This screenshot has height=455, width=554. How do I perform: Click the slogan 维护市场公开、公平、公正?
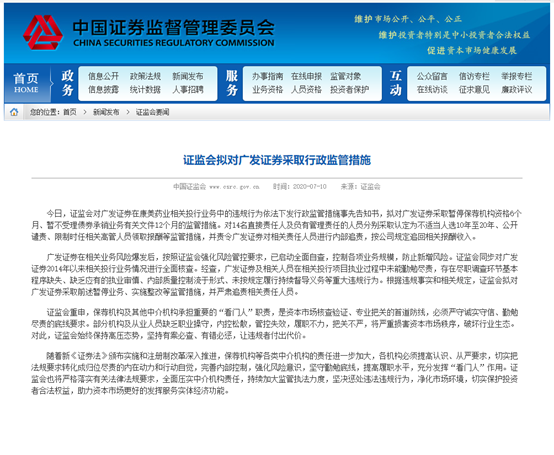[x=408, y=19]
